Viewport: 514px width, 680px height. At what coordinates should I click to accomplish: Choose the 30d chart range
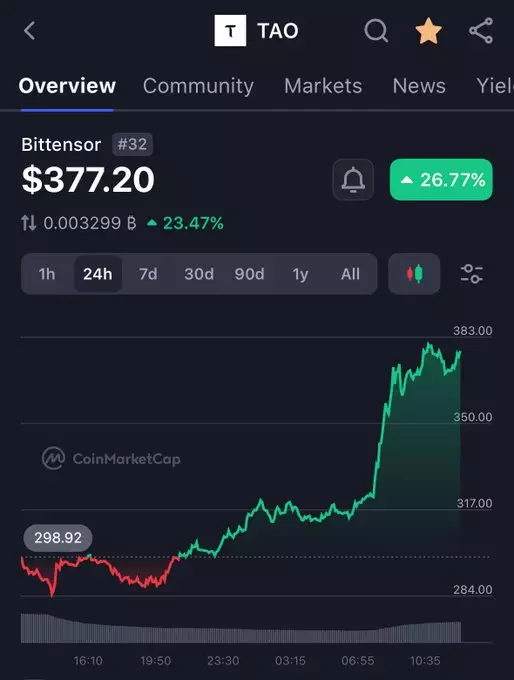tap(199, 274)
